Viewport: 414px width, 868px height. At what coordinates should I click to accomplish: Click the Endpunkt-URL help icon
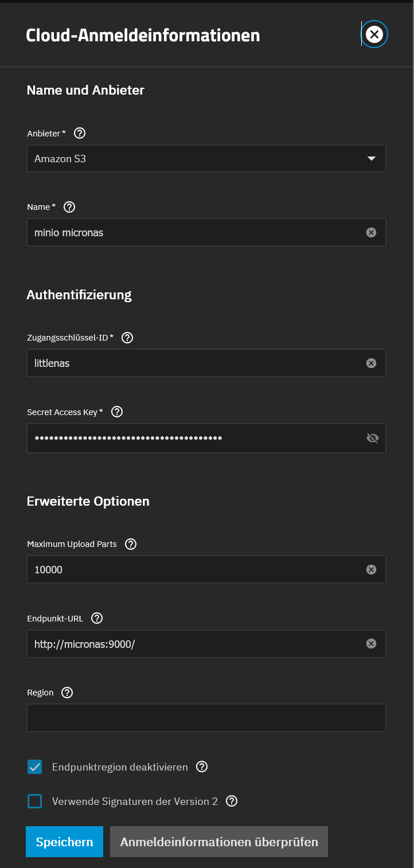pos(96,618)
